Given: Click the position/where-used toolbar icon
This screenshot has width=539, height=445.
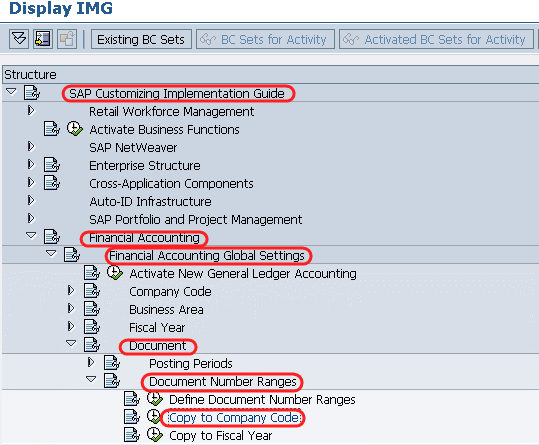Looking at the screenshot, I should click(43, 39).
